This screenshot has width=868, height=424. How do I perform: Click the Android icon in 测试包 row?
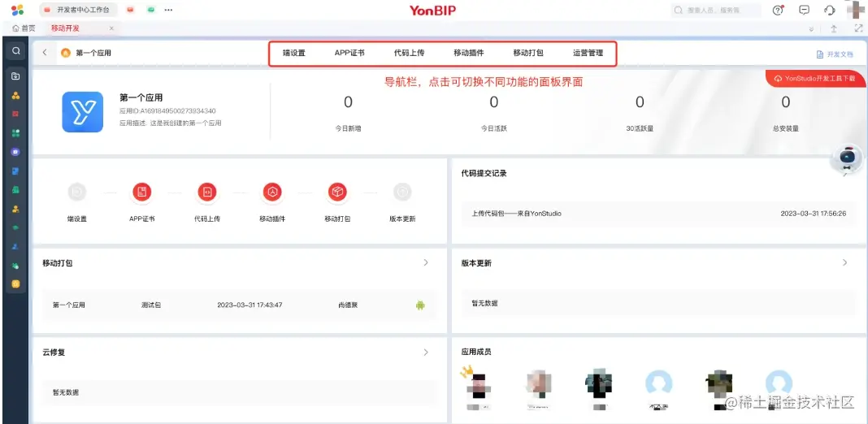pos(420,305)
